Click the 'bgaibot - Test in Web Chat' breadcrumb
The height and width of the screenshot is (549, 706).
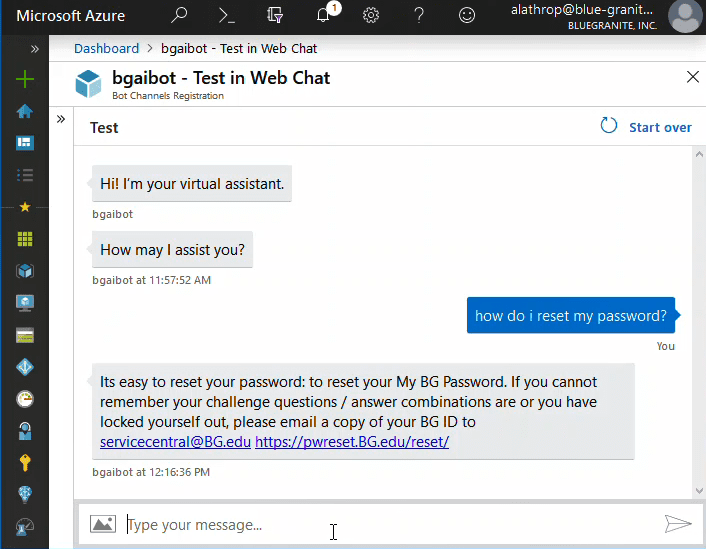click(239, 48)
